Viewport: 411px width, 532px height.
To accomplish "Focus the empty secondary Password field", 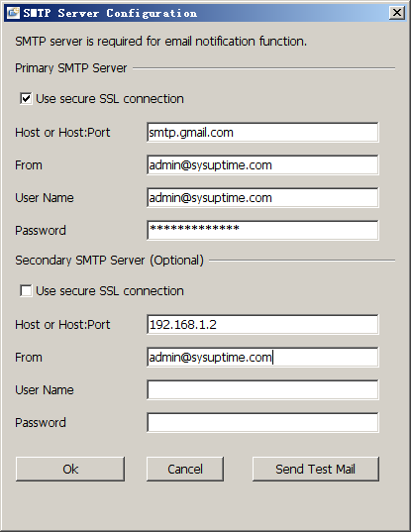I will tap(262, 422).
